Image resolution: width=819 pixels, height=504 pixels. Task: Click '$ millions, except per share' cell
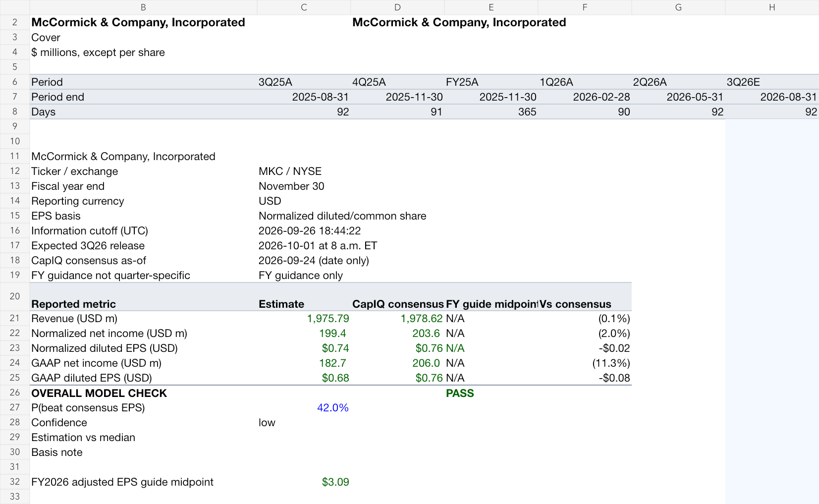(x=143, y=52)
